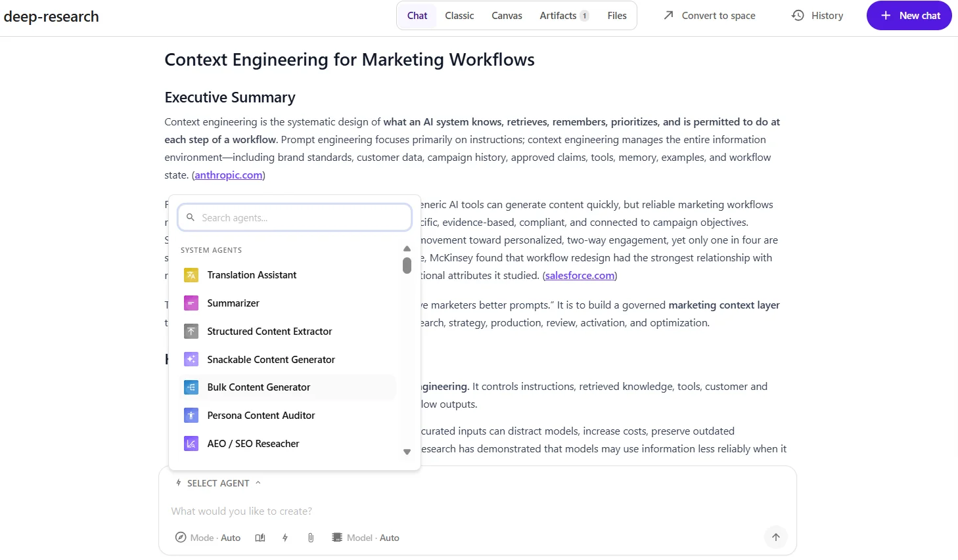Click the lightning bolt icon in toolbar
This screenshot has height=560, width=958.
pos(285,538)
